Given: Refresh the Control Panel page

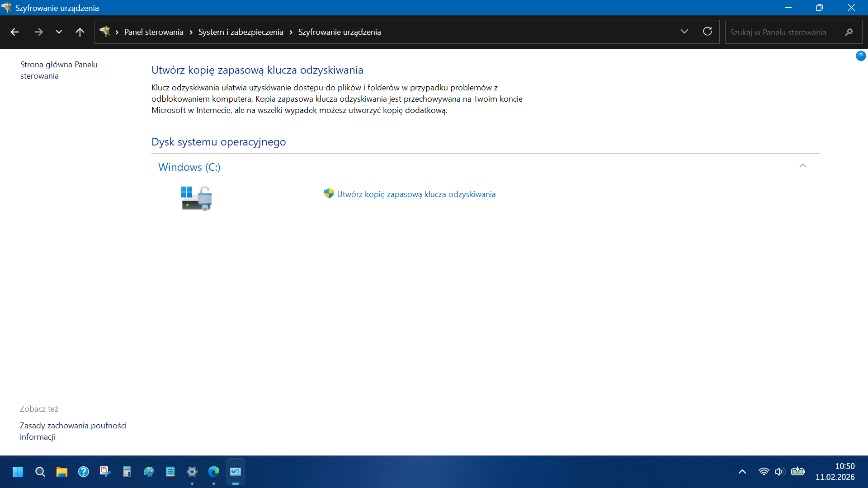Looking at the screenshot, I should [x=708, y=32].
